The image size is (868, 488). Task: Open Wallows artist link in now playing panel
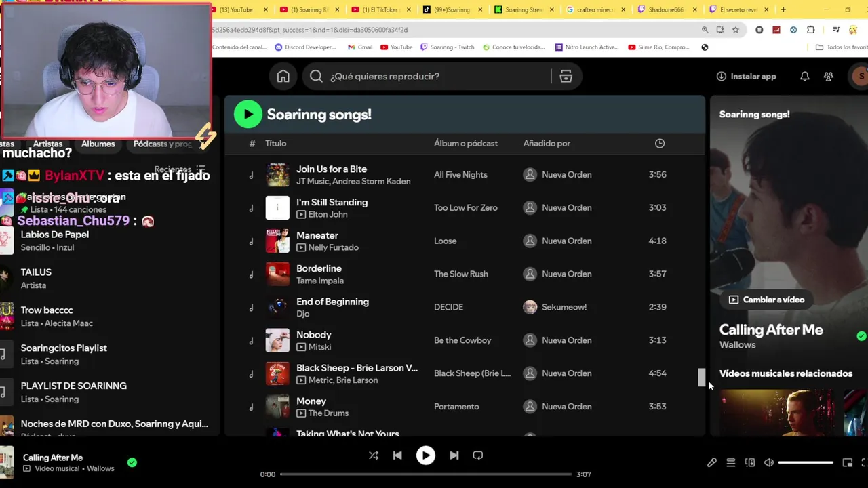pyautogui.click(x=737, y=345)
